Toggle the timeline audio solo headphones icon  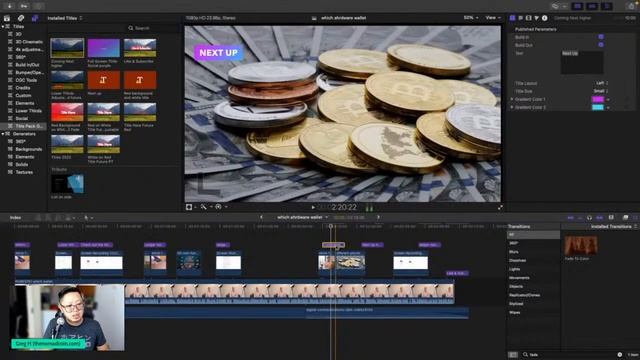click(589, 218)
